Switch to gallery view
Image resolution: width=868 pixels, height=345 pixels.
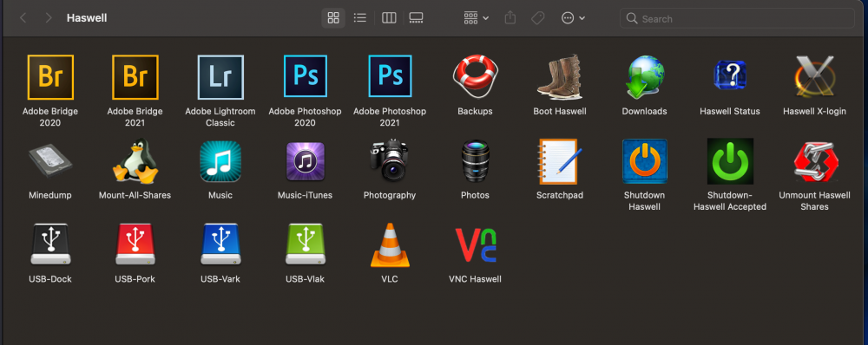click(x=417, y=17)
